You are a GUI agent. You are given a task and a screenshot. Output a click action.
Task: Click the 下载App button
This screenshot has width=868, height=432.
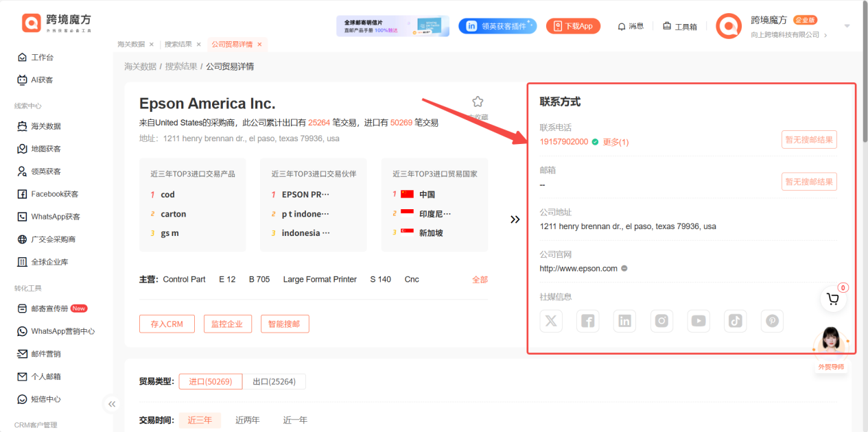click(574, 26)
